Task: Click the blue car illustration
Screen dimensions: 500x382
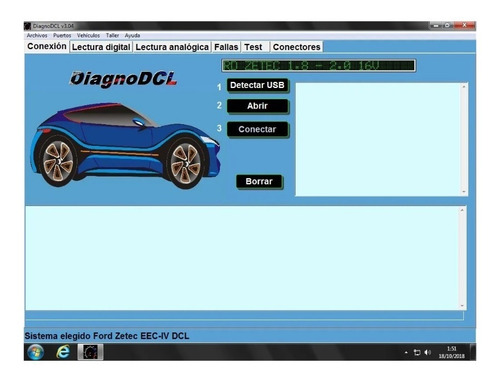Action: tap(126, 145)
